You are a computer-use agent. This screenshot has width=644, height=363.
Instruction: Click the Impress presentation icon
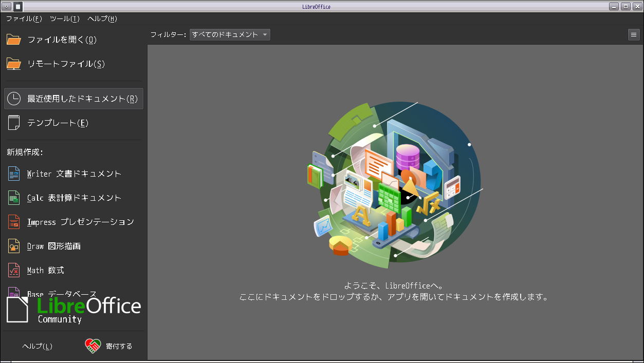tap(14, 222)
